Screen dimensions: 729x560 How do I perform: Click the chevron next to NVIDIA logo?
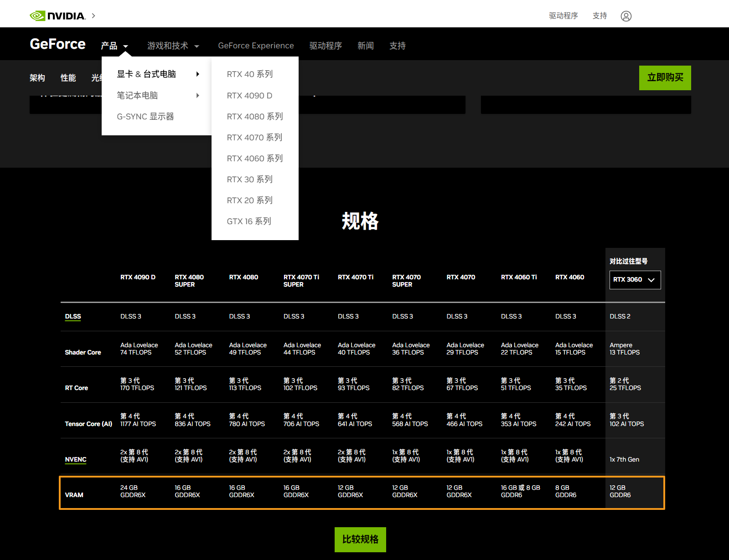click(x=93, y=16)
